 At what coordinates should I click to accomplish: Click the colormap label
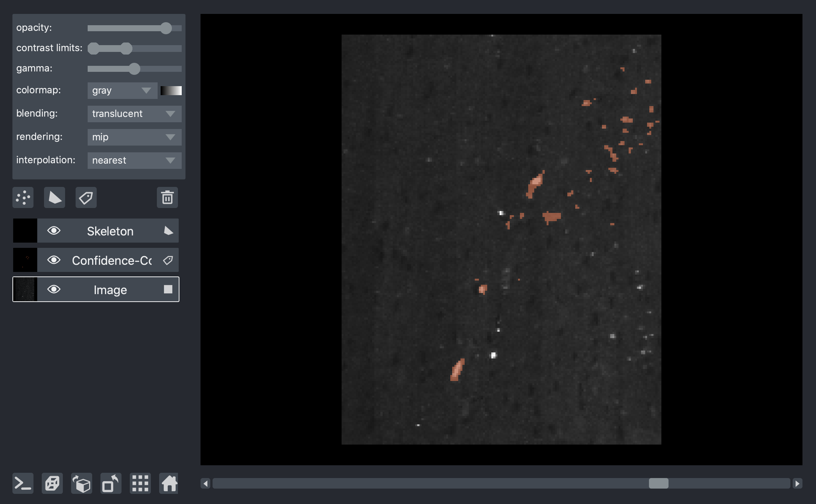[x=38, y=90]
